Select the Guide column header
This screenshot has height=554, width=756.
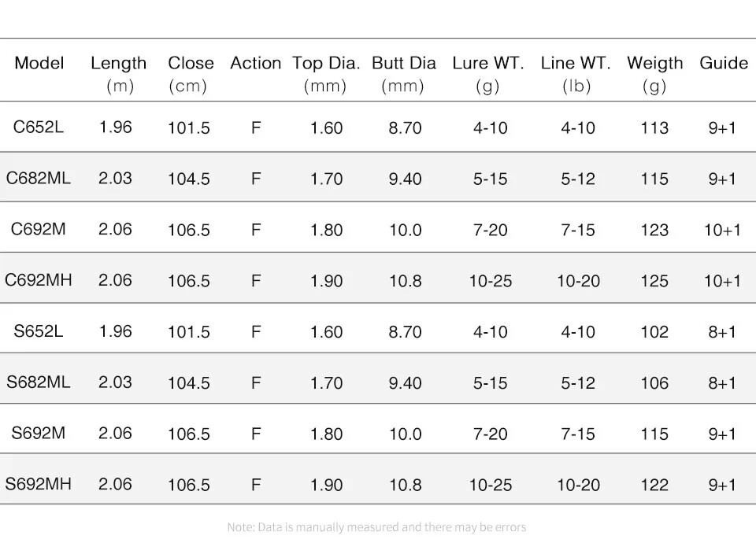(x=723, y=63)
